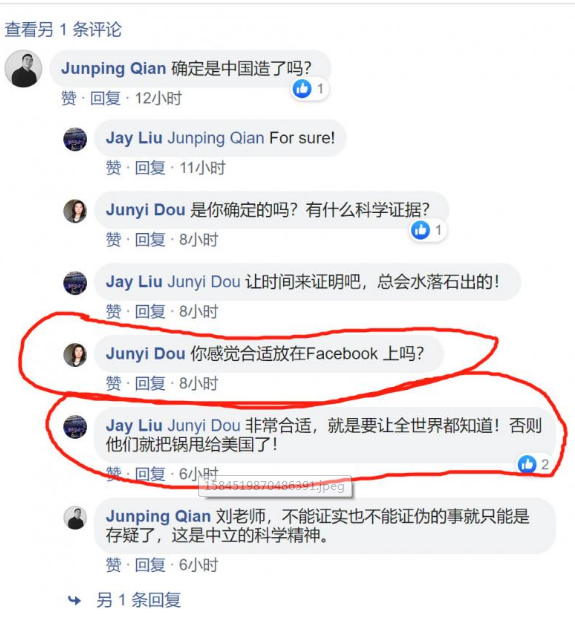Click 赞 under the '刘老师' reply
The image size is (575, 619).
click(x=113, y=565)
